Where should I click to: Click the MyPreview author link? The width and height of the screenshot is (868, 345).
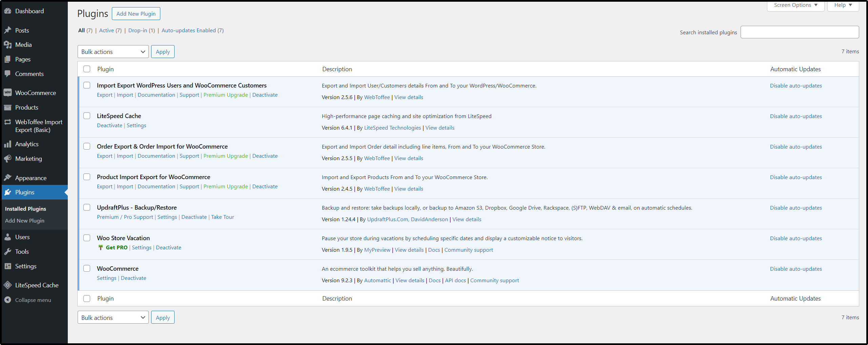tap(377, 250)
